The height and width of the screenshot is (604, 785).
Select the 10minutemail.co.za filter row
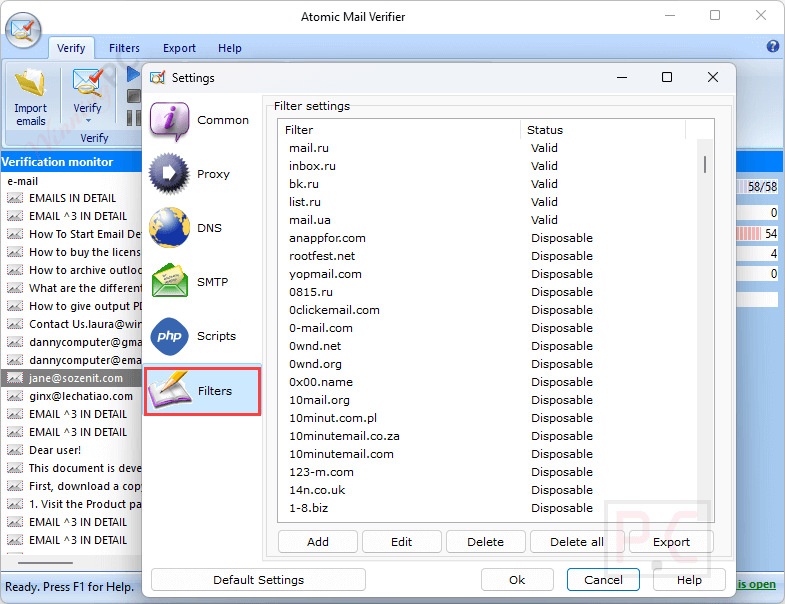488,437
